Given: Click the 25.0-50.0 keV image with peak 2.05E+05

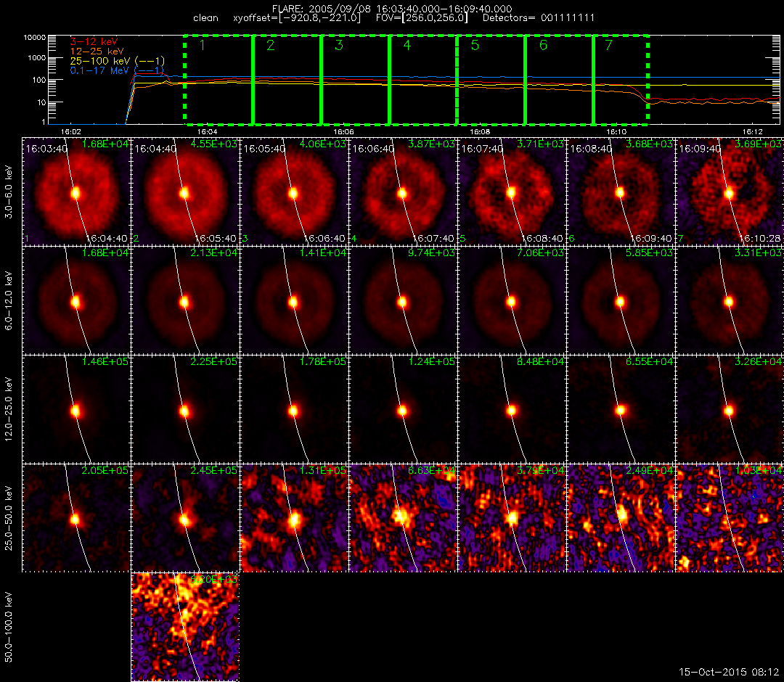Looking at the screenshot, I should tap(76, 519).
